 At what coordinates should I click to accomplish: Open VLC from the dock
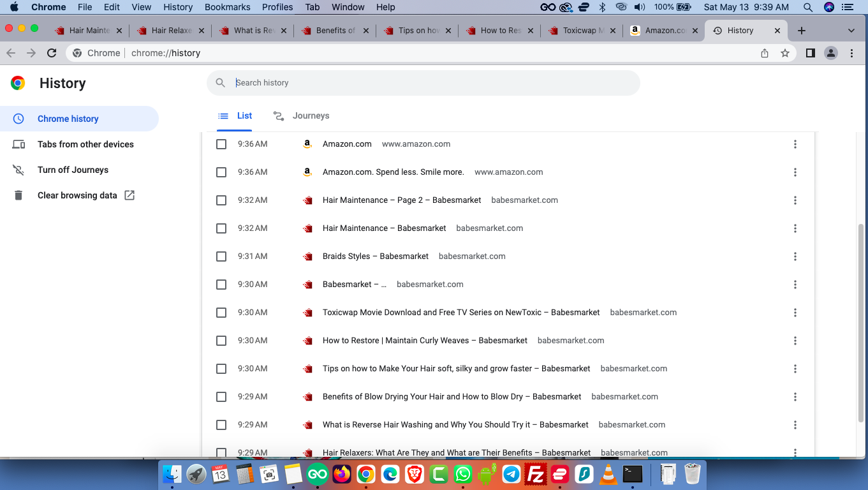607,475
